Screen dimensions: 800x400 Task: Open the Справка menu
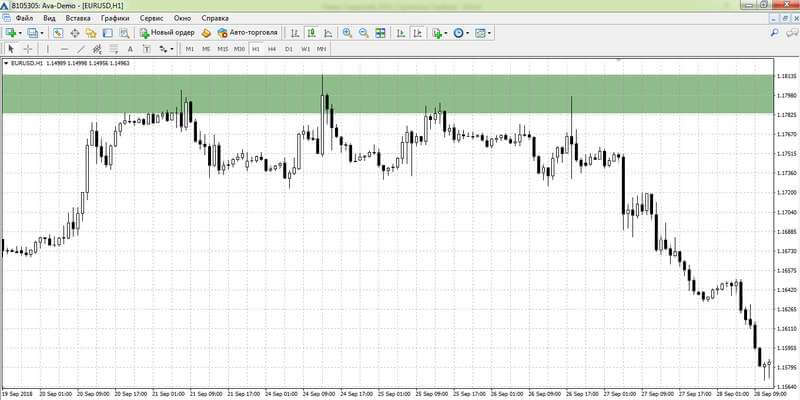pyautogui.click(x=215, y=18)
